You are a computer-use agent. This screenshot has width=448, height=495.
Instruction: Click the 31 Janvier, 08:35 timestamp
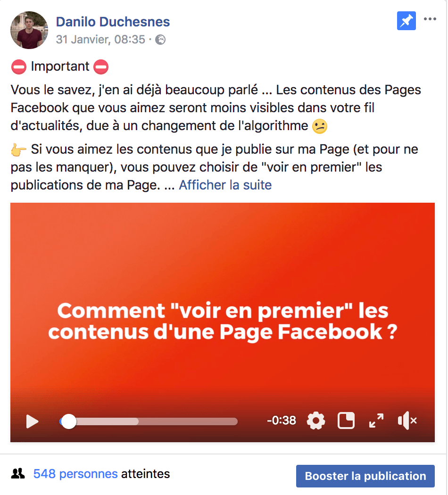[100, 40]
